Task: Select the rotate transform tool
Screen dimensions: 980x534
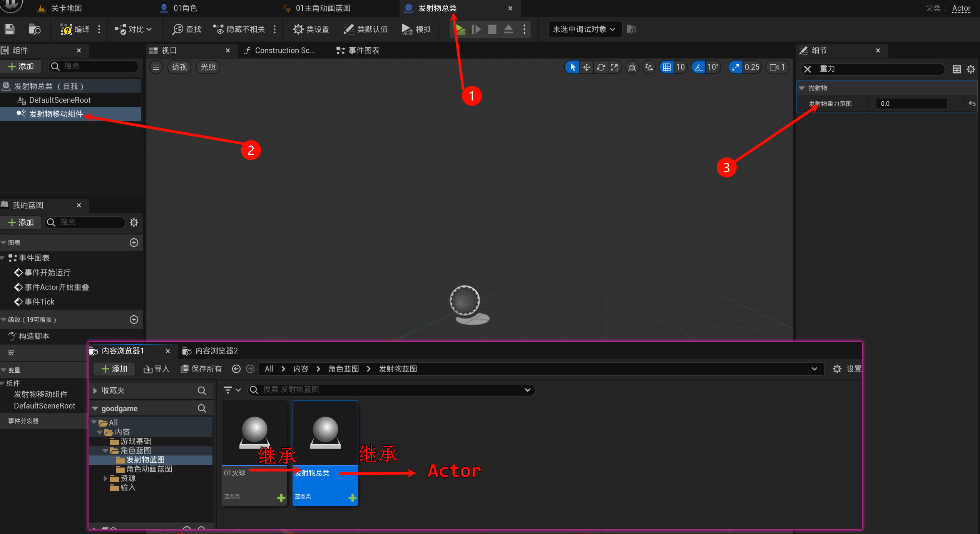Action: pyautogui.click(x=600, y=67)
